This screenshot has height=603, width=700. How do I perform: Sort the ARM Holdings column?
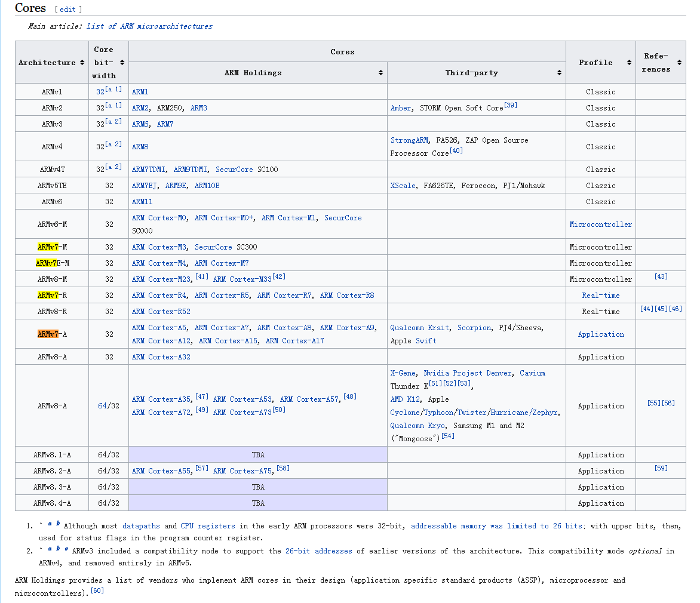pos(380,73)
